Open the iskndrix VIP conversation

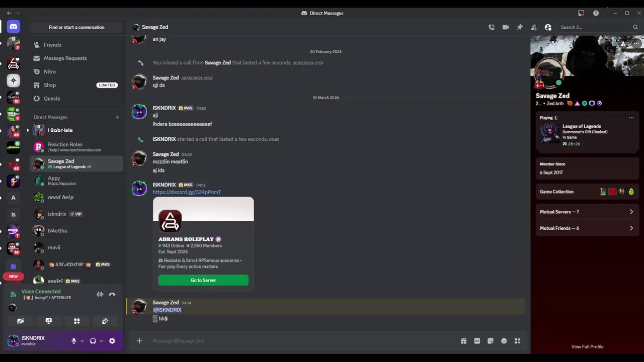(76, 214)
